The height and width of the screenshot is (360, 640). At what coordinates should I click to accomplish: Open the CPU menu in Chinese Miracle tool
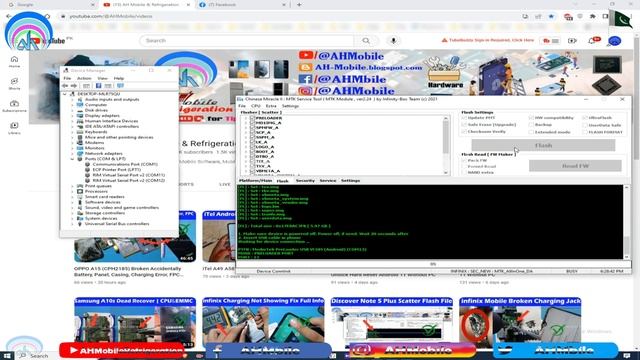(256, 106)
